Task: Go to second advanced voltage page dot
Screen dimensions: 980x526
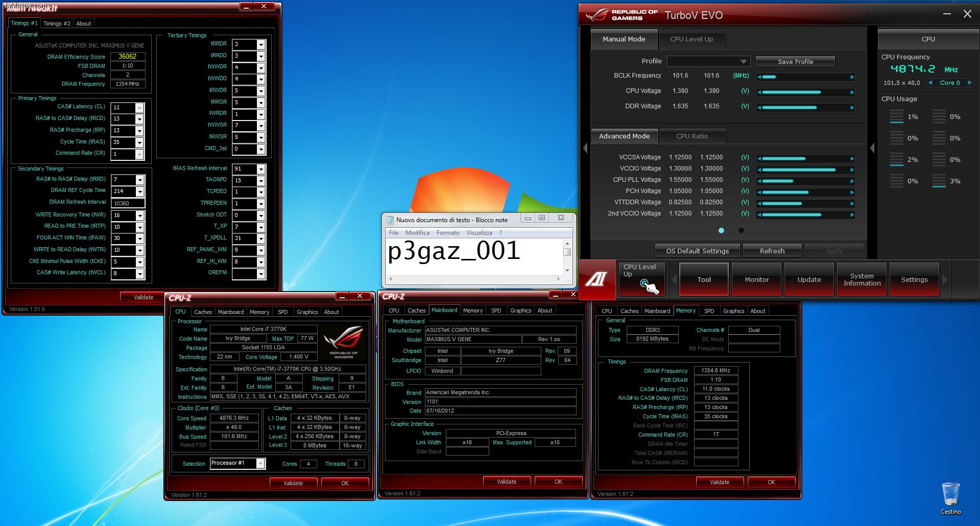Action: 741,230
